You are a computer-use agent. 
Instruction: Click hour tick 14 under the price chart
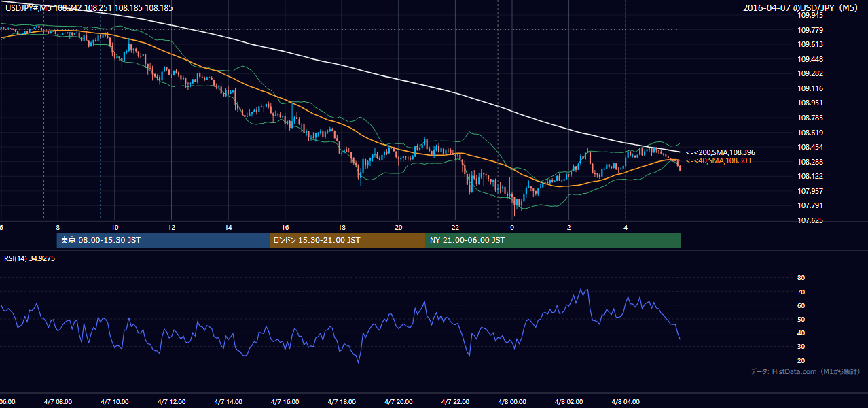228,227
